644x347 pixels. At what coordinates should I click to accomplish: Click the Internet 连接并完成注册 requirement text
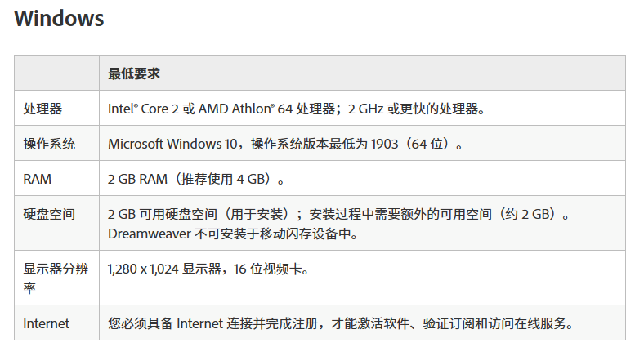click(341, 323)
